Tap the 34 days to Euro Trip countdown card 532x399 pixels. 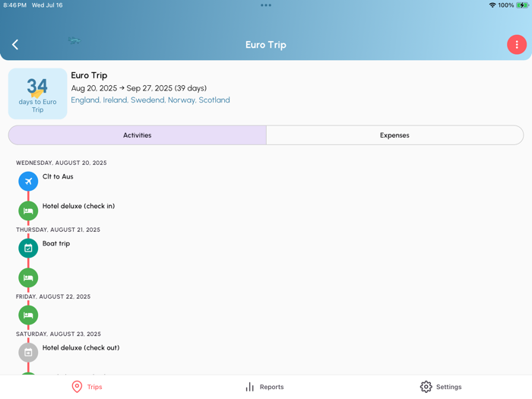[x=38, y=93]
